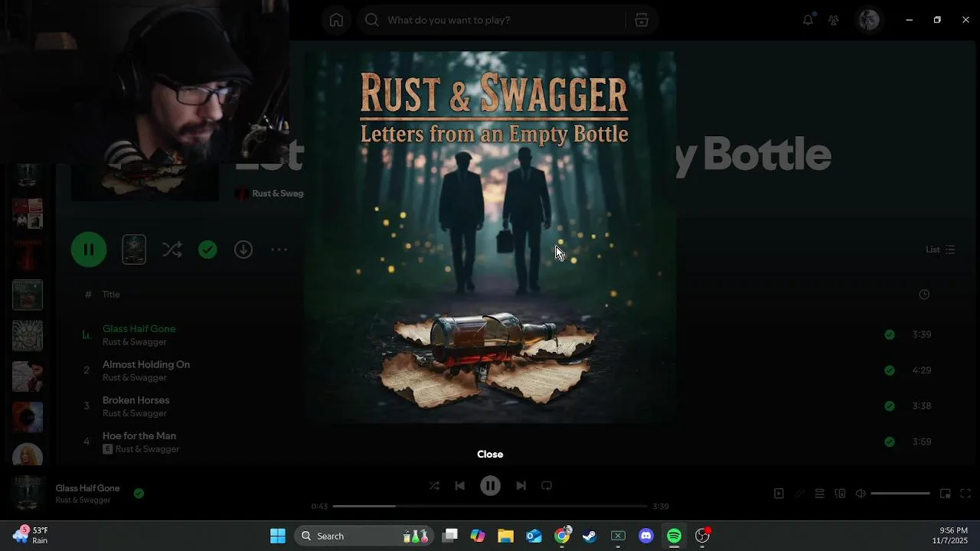Toggle saved check on 'Broken Horses' row
The image size is (980, 551).
890,406
